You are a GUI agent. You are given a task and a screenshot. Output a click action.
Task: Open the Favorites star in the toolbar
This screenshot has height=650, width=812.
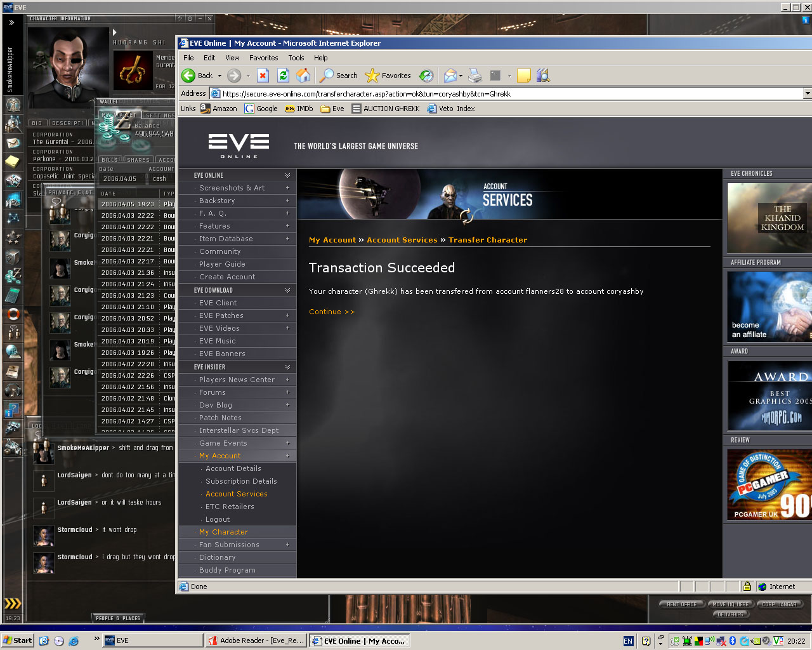(x=388, y=76)
